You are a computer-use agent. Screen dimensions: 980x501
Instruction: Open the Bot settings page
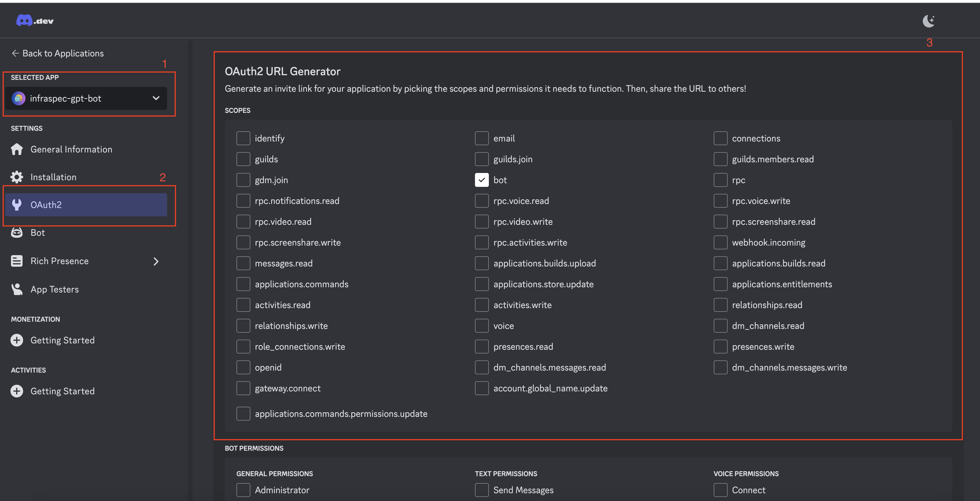[x=86, y=233]
